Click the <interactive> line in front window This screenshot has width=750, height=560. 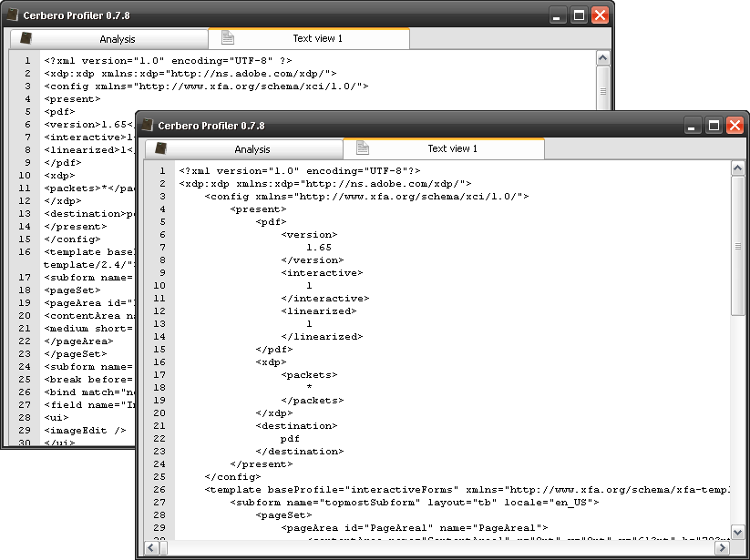click(x=322, y=273)
